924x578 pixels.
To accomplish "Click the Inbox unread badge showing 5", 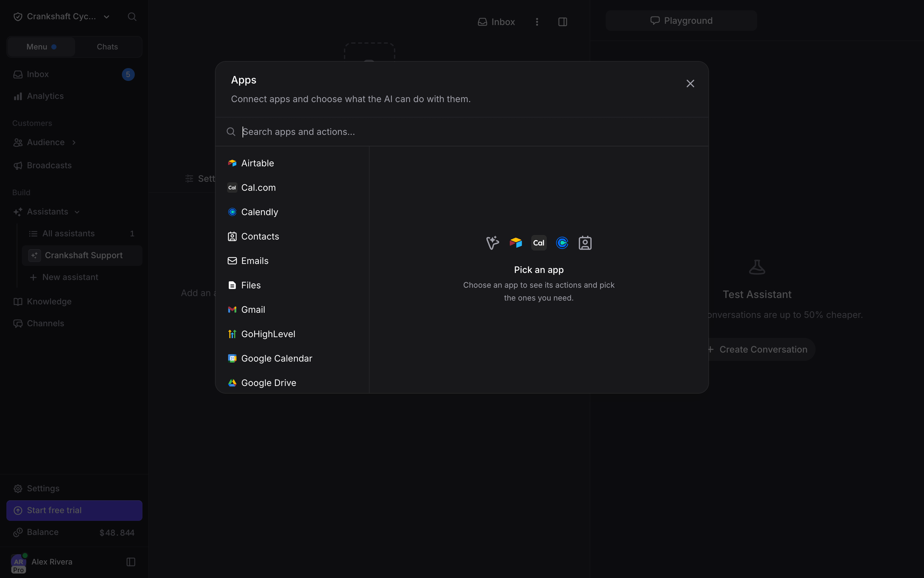I will [x=128, y=74].
